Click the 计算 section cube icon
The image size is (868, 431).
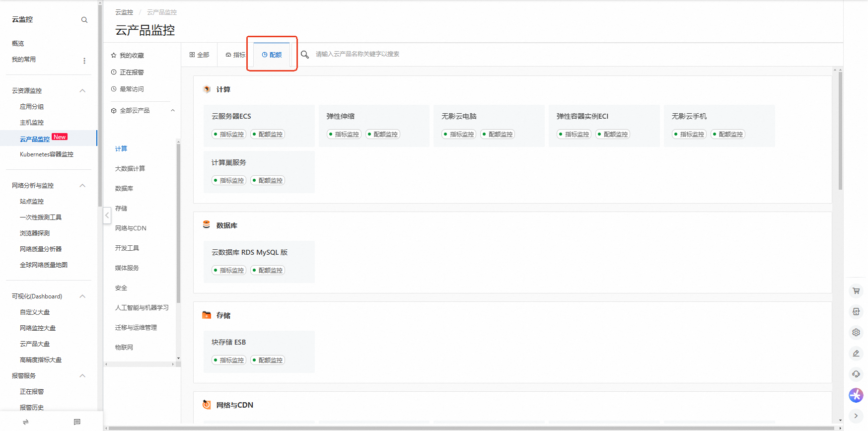click(207, 89)
